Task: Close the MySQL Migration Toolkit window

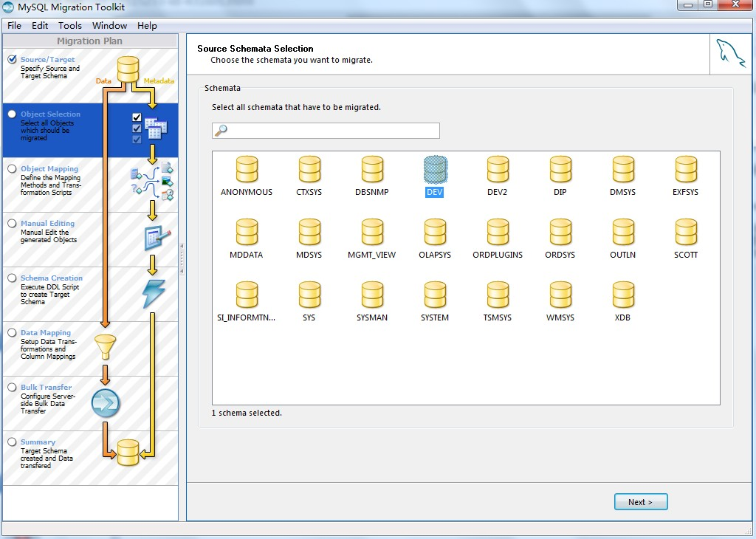Action: [x=735, y=5]
